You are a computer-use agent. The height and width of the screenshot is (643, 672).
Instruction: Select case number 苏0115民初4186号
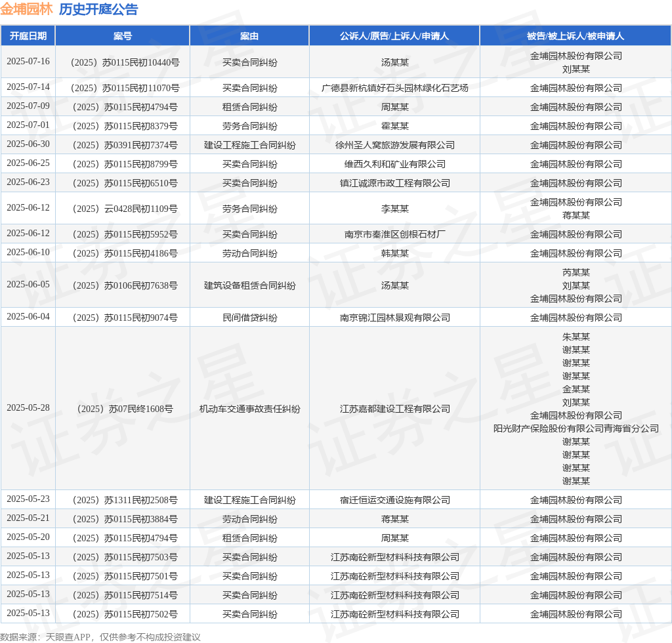pos(125,254)
